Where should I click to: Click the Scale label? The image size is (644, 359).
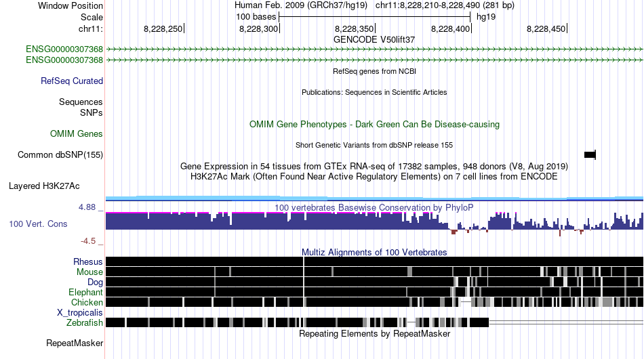pyautogui.click(x=92, y=17)
